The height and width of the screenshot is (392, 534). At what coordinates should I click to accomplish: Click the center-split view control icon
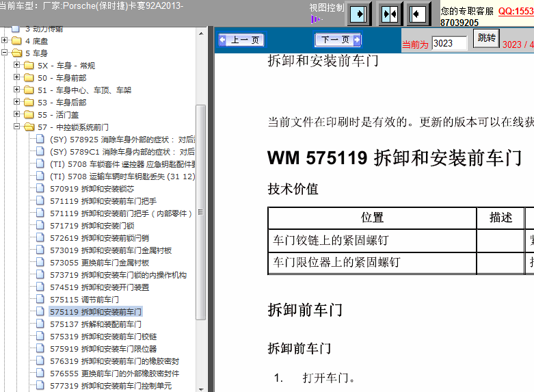click(x=390, y=14)
